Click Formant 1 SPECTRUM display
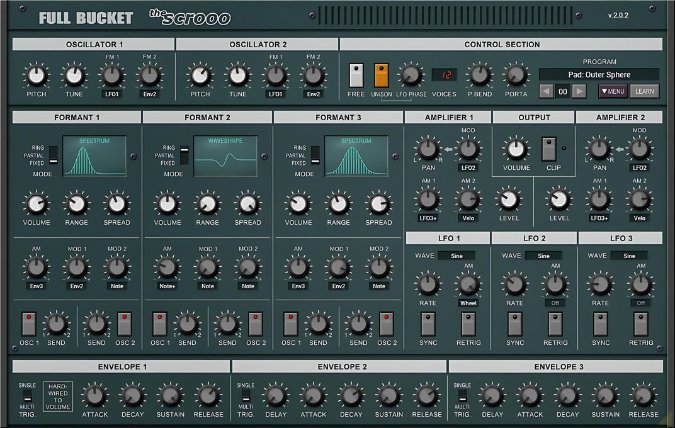This screenshot has width=675, height=428. tap(94, 156)
